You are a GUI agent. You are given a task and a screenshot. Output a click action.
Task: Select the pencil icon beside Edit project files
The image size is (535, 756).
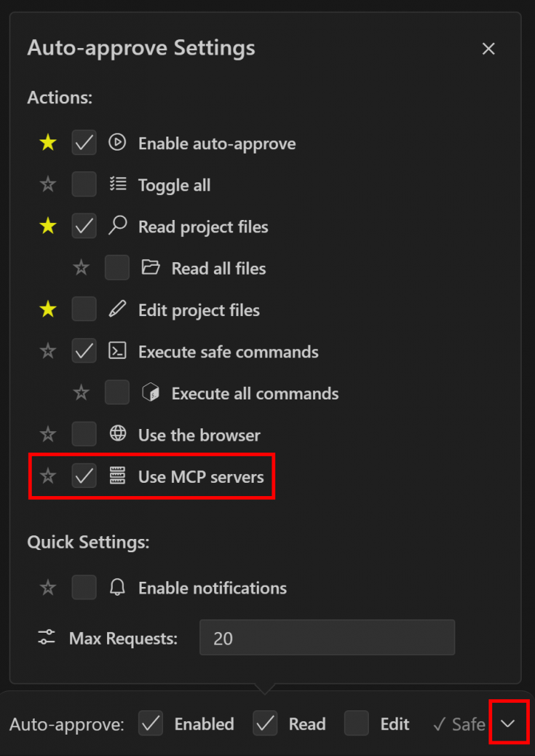tap(118, 310)
